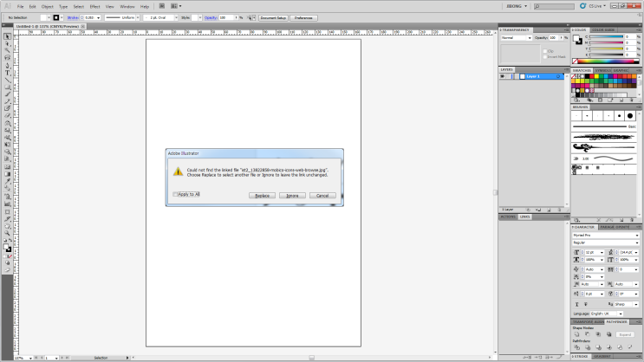Toggle visibility eye of Layer 1
Screen dimensions: 644x362
tap(503, 76)
